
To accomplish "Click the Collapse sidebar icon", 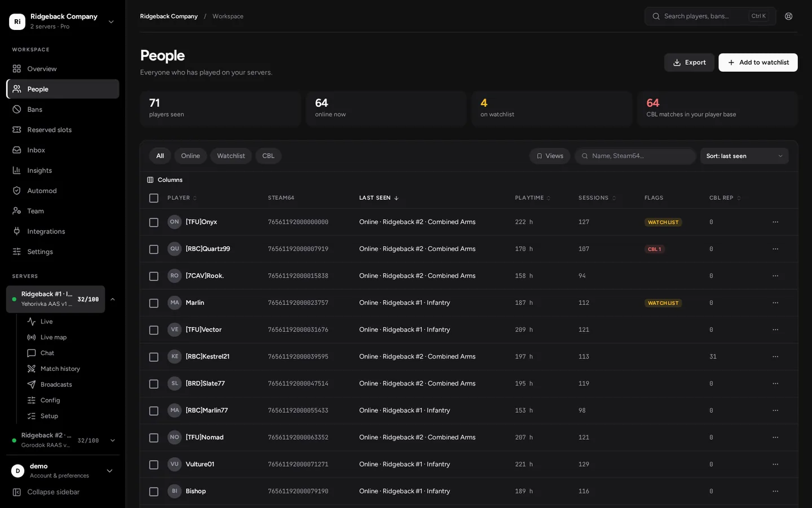I will [x=17, y=492].
